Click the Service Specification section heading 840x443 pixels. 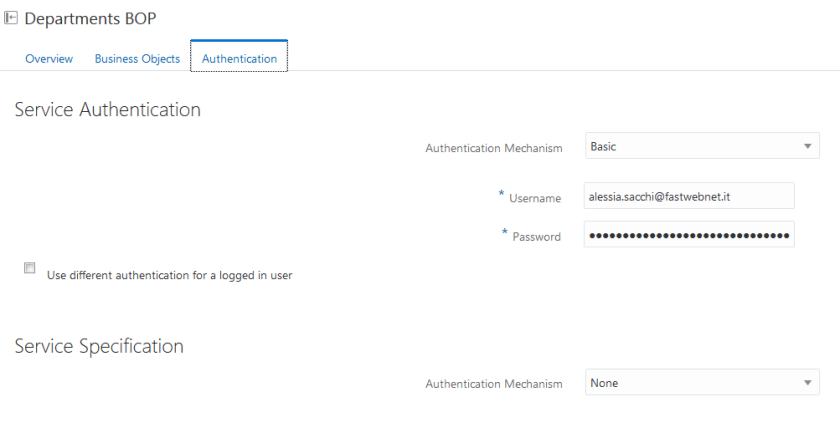pyautogui.click(x=99, y=346)
